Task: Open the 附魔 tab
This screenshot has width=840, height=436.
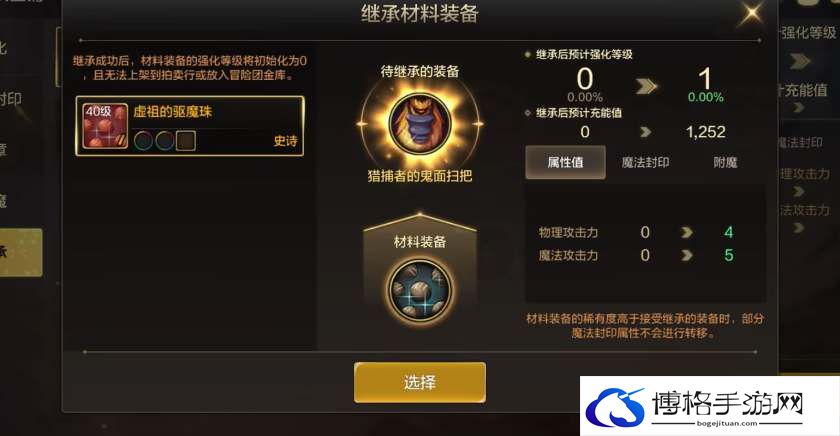Action: [x=725, y=162]
